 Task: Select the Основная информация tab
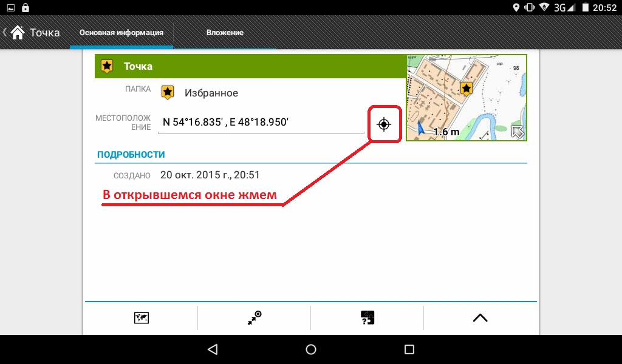click(x=121, y=33)
